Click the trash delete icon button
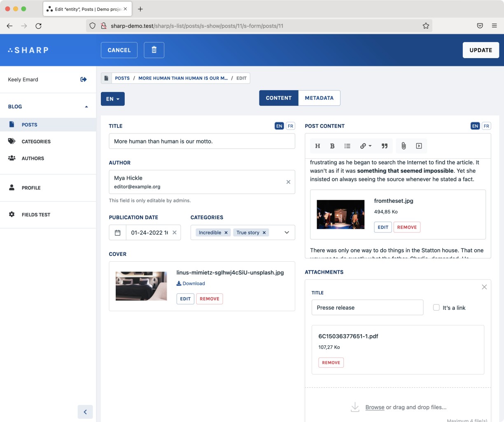This screenshot has width=504, height=422. click(x=154, y=50)
